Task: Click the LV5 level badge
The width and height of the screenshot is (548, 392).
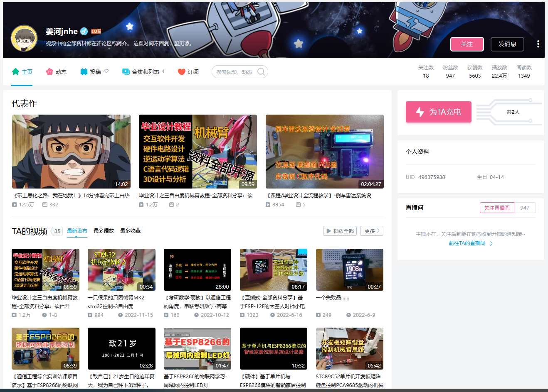Action: [96, 32]
